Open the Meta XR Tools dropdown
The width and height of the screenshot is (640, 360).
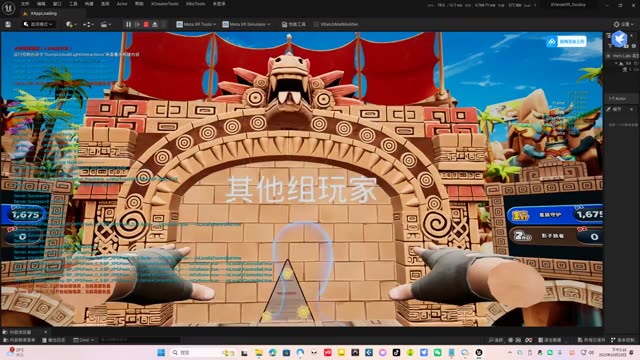pos(196,24)
